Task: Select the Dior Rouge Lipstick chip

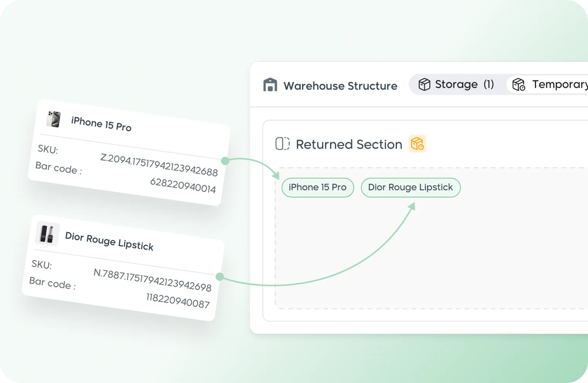Action: (410, 187)
